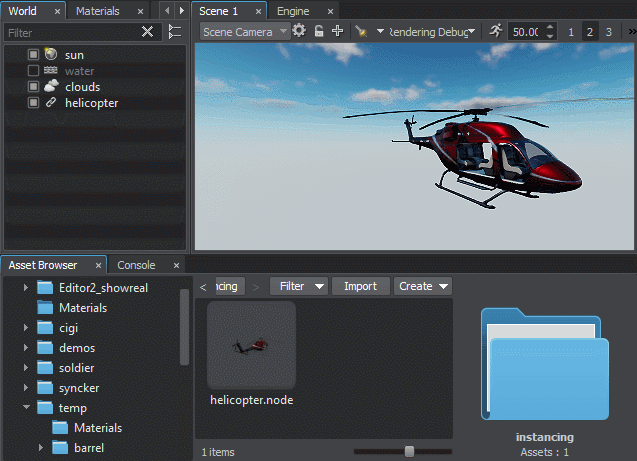Toggle the helicopter node checkbox
Screen dimensions: 637x461
click(x=34, y=103)
